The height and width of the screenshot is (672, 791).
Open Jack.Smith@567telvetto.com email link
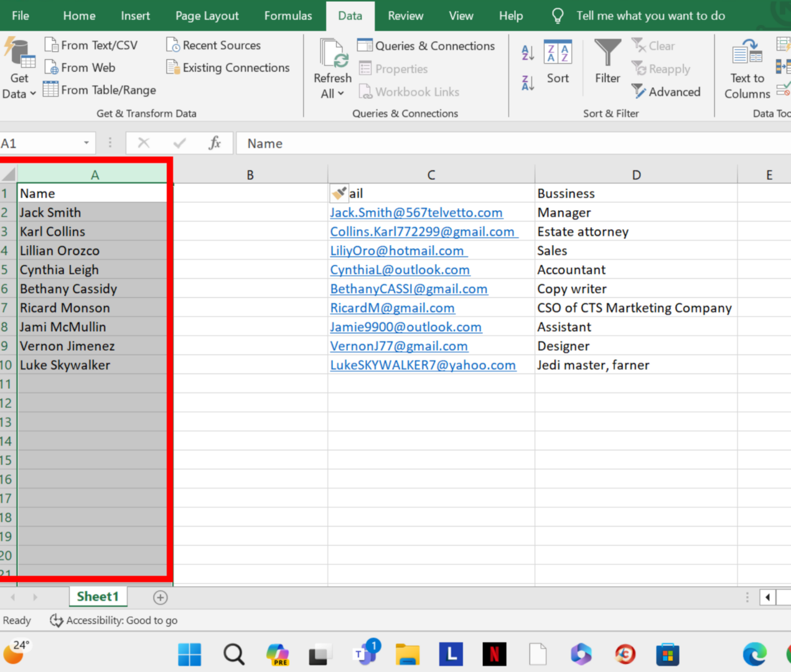pos(416,212)
